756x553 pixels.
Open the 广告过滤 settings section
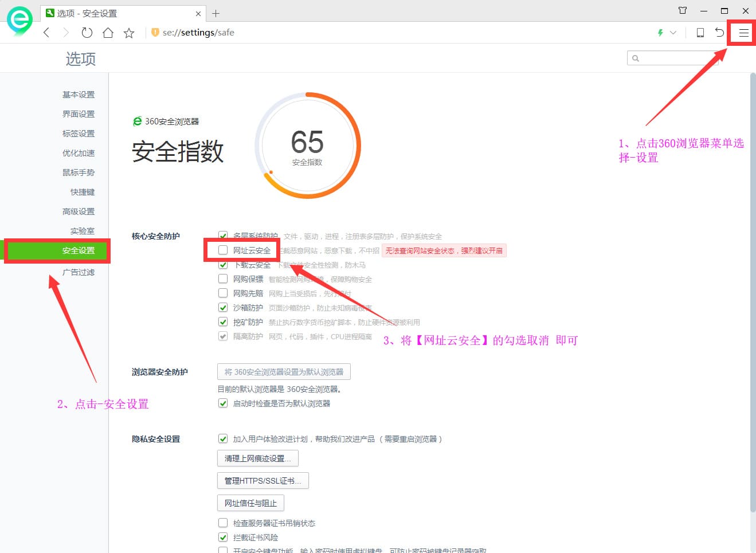[79, 272]
